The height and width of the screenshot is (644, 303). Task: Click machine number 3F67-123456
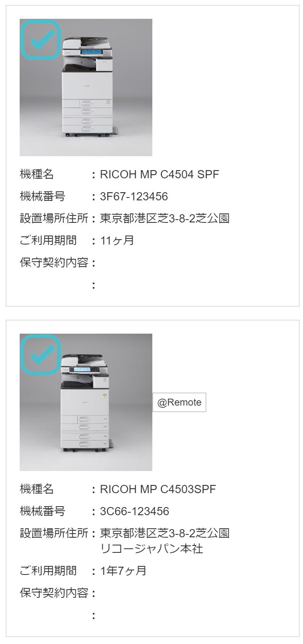click(x=134, y=197)
